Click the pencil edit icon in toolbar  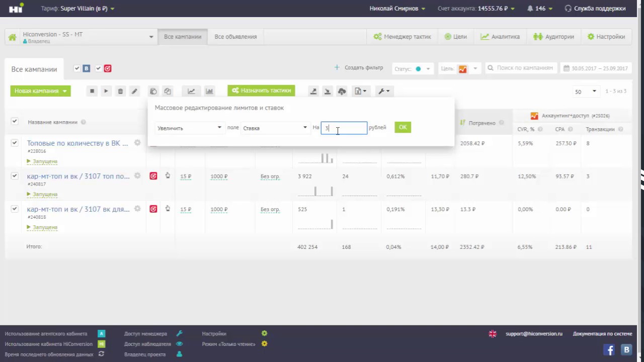(134, 91)
